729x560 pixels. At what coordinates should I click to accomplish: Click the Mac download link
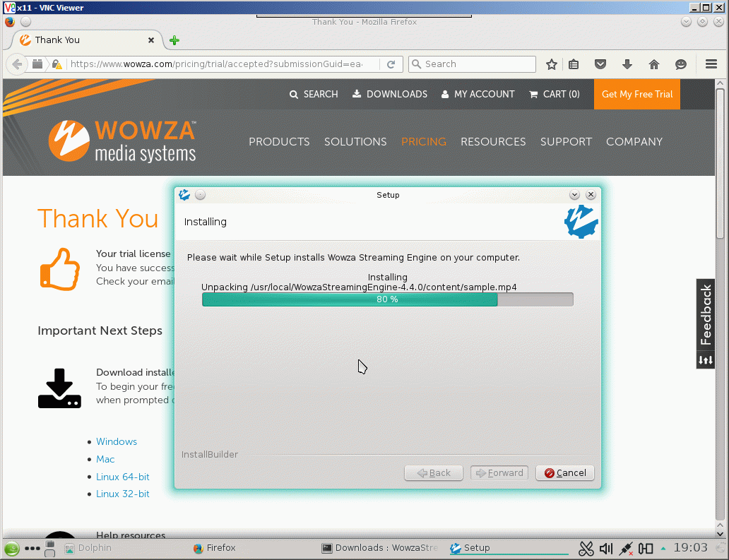point(105,459)
